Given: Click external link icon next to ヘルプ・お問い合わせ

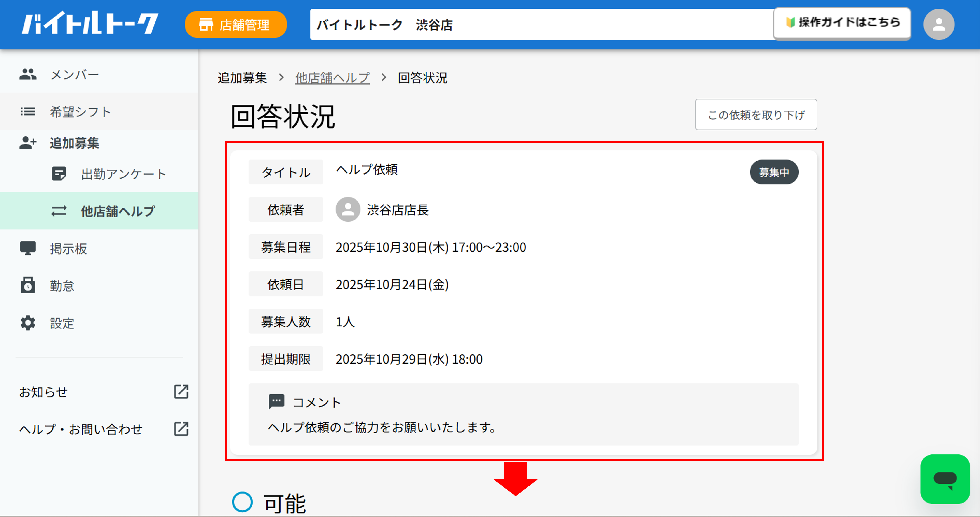Looking at the screenshot, I should click(x=181, y=429).
